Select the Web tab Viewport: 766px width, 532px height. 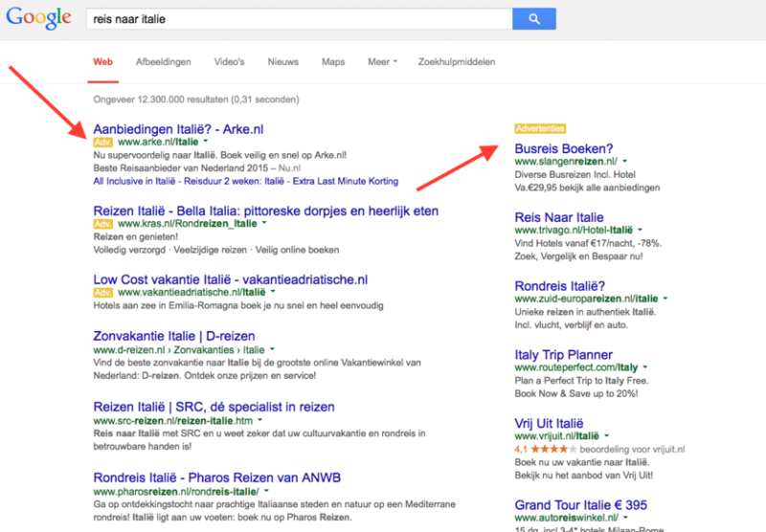click(x=103, y=62)
